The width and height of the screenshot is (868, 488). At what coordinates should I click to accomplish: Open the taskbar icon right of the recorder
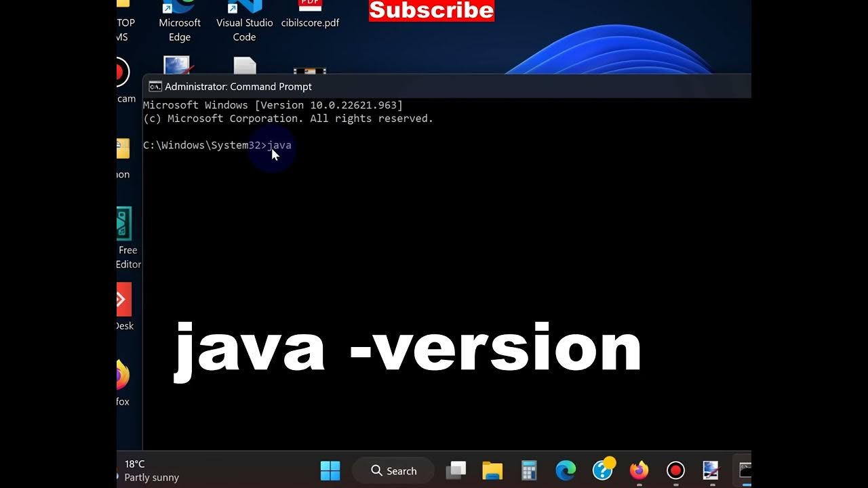pos(711,470)
